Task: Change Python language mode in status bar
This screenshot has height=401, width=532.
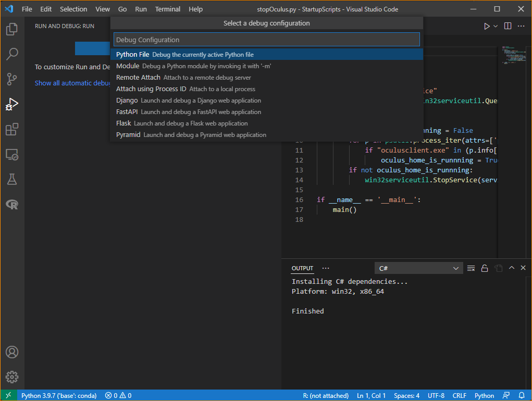Action: (484, 396)
